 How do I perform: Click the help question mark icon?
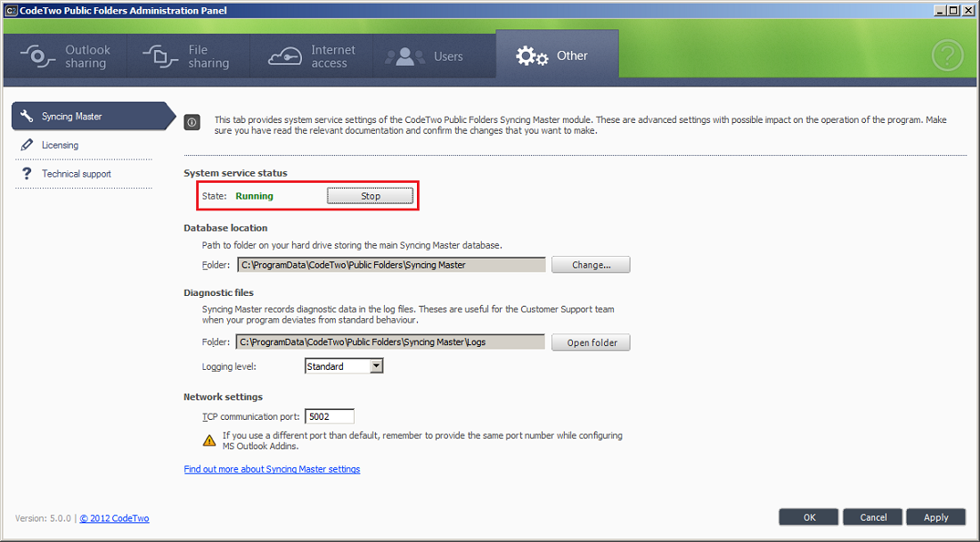(x=948, y=55)
